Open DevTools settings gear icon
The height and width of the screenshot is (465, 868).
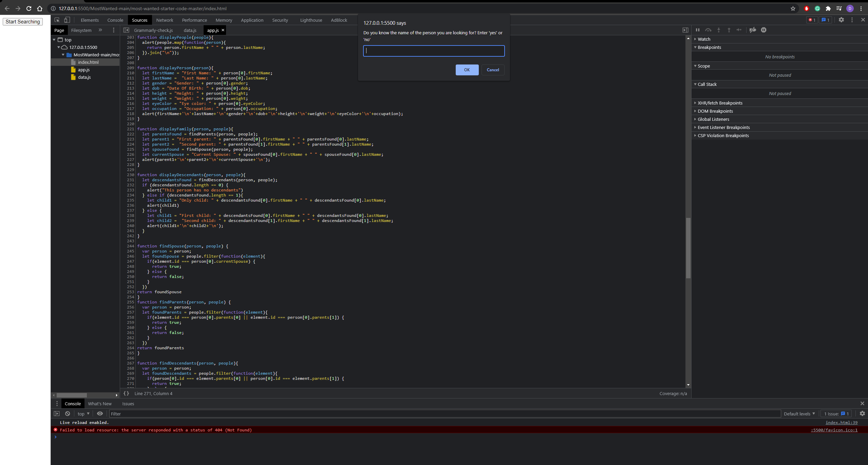point(841,20)
